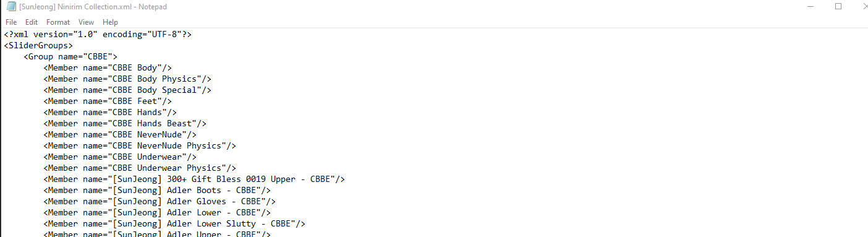The image size is (868, 237).
Task: Click the "Adler Gloves - CBBE" member line
Action: (x=160, y=201)
